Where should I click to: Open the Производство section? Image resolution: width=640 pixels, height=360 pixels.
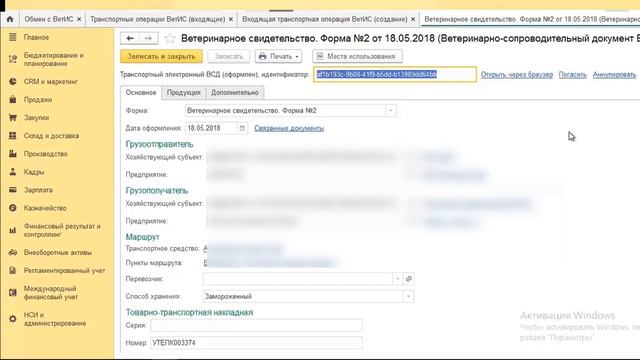45,154
